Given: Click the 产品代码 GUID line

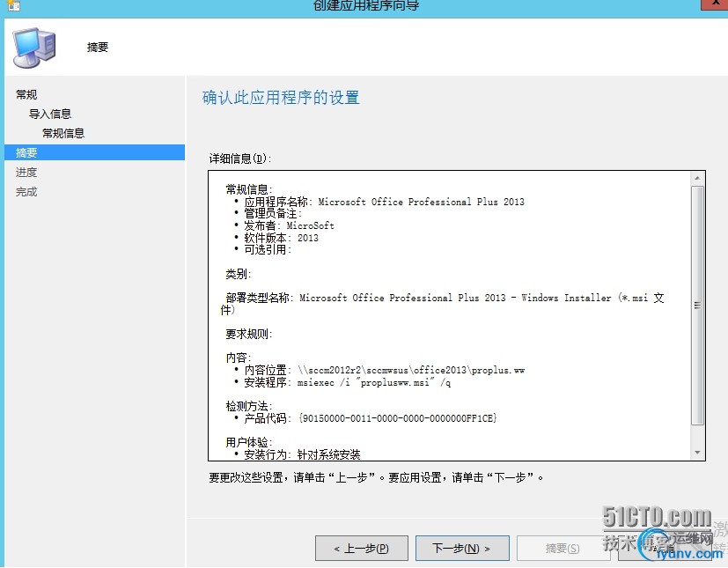Looking at the screenshot, I should [371, 418].
